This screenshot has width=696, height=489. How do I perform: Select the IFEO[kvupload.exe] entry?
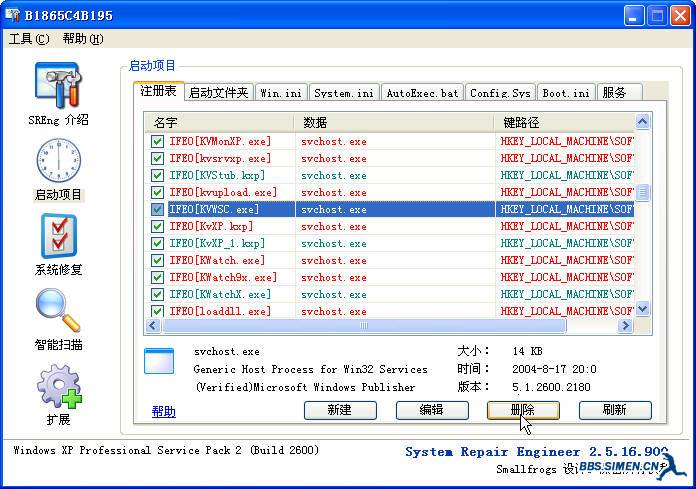[223, 193]
